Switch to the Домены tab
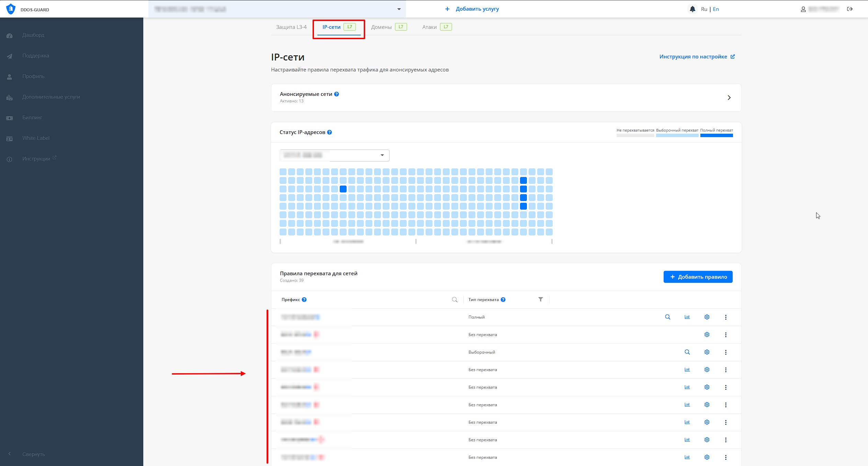Image resolution: width=868 pixels, height=466 pixels. [x=389, y=27]
